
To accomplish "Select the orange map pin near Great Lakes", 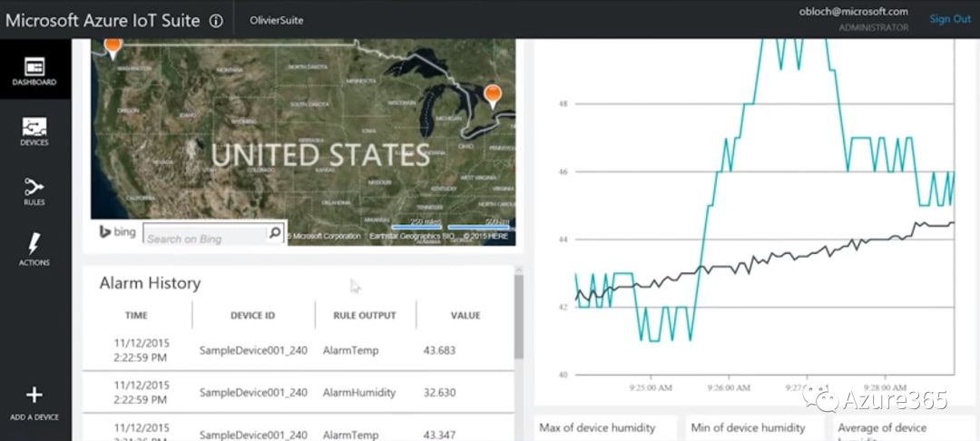I will (493, 94).
